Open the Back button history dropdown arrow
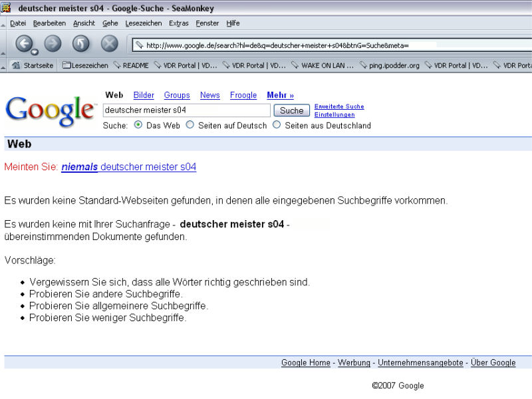 [x=34, y=51]
